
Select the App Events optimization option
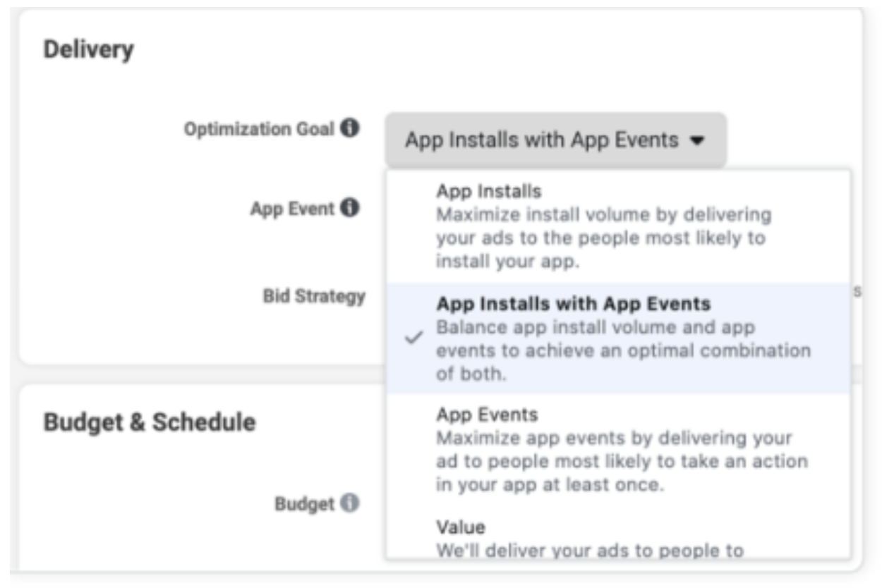pyautogui.click(x=617, y=449)
